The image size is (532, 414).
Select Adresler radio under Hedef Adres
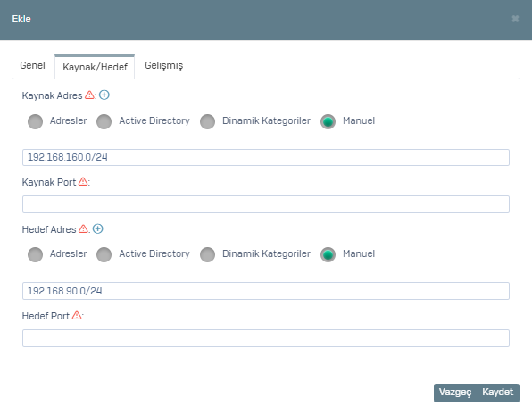(x=36, y=254)
